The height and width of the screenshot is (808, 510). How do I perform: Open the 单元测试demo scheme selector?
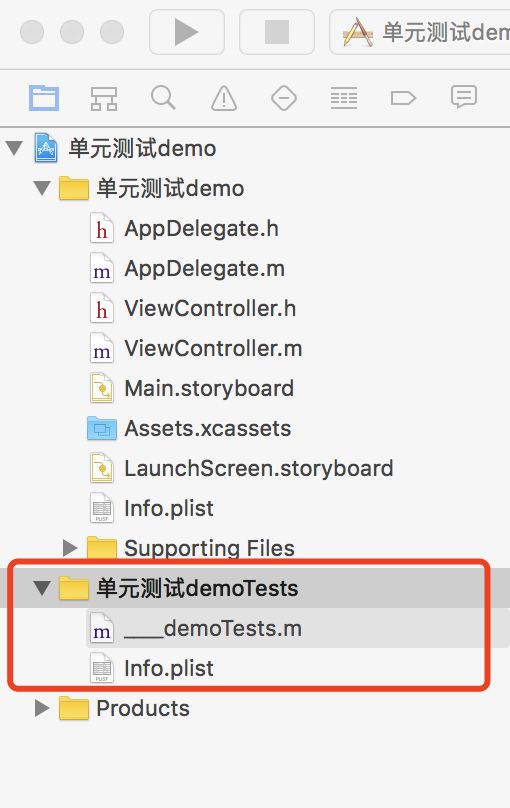(422, 32)
